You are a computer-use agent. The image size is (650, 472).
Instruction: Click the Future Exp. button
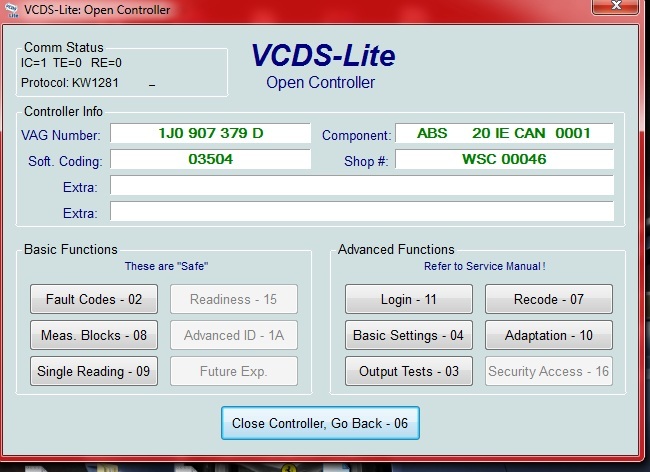[233, 371]
